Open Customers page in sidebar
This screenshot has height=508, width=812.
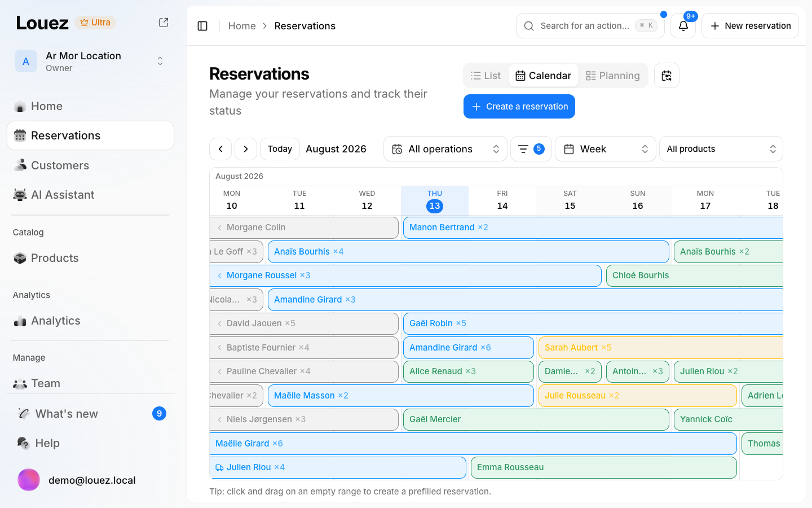pyautogui.click(x=90, y=165)
